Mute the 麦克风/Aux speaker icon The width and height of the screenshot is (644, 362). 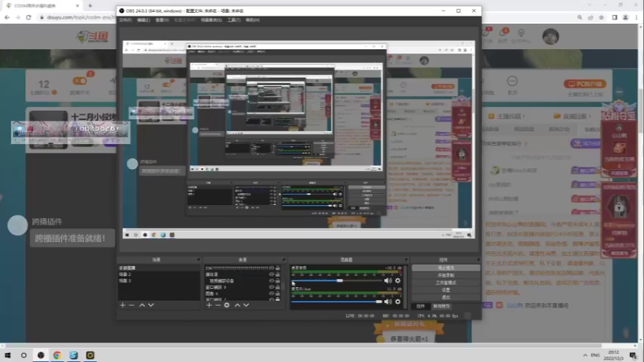click(388, 302)
